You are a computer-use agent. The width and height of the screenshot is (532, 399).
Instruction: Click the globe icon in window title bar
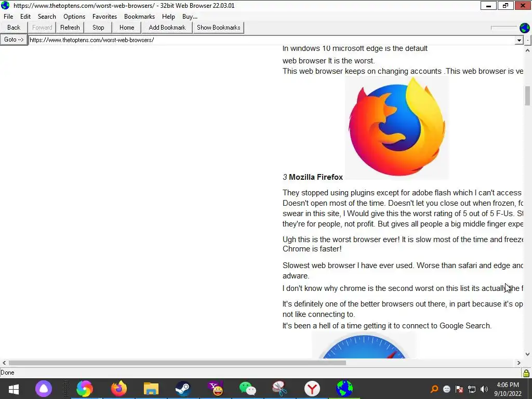5,5
